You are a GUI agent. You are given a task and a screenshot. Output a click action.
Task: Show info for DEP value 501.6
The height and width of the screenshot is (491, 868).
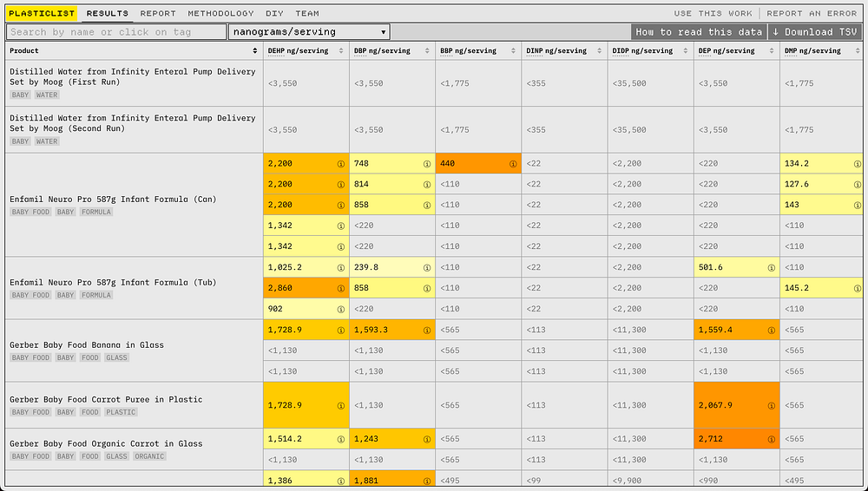771,267
